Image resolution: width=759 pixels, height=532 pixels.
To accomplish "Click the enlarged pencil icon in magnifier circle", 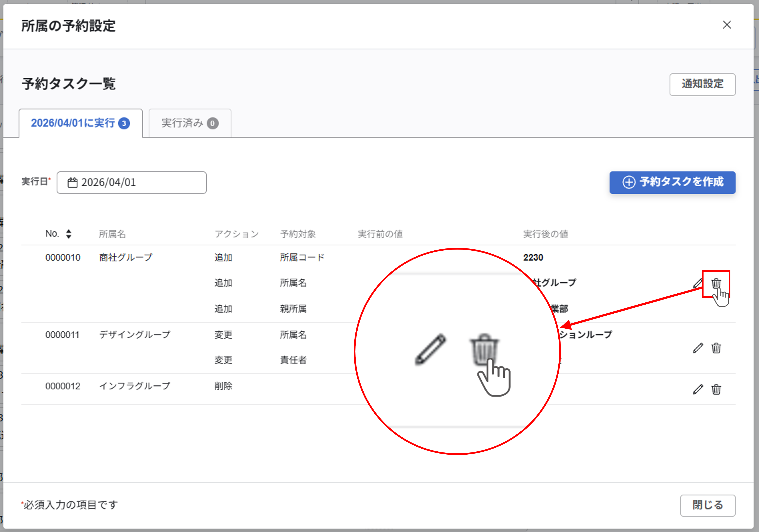I will 430,349.
